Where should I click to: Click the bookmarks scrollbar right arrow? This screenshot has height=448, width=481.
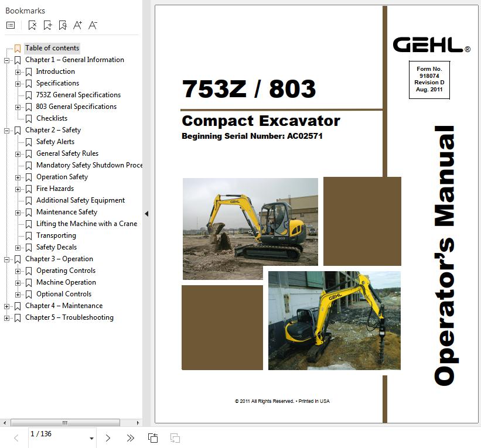coord(138,423)
